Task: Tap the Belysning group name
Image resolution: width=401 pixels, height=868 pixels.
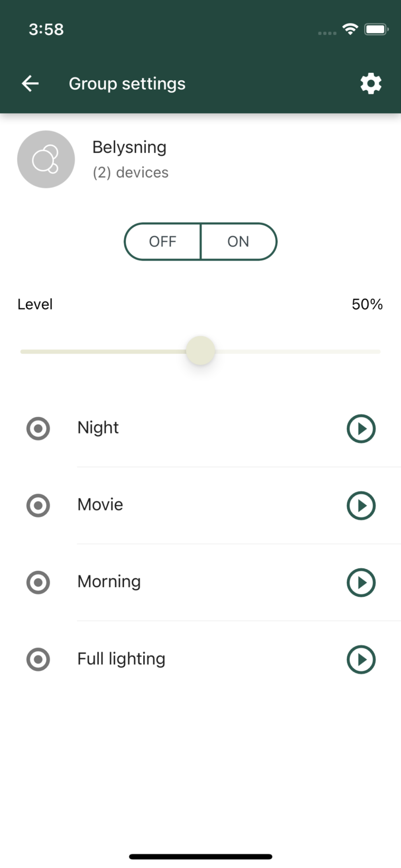Action: tap(129, 148)
